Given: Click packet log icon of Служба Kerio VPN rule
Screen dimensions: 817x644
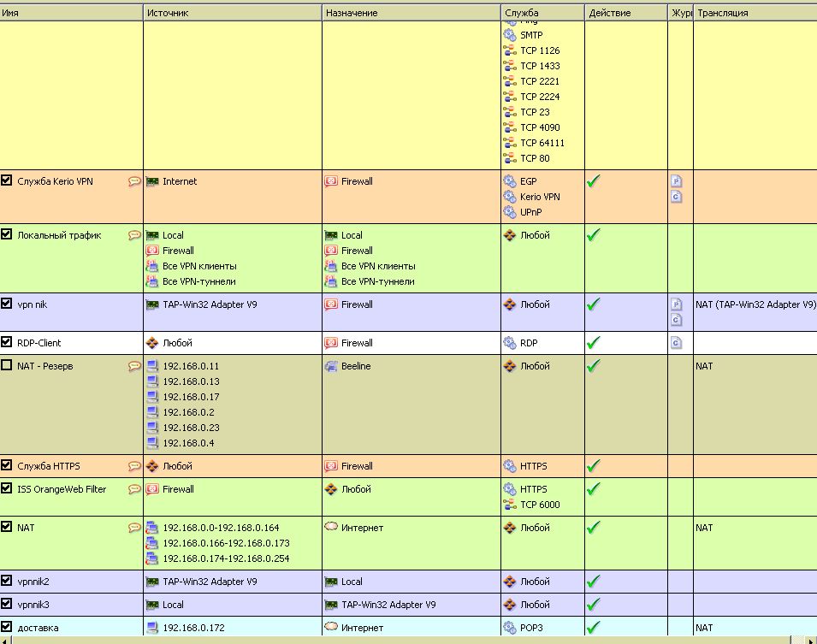Looking at the screenshot, I should coord(676,180).
